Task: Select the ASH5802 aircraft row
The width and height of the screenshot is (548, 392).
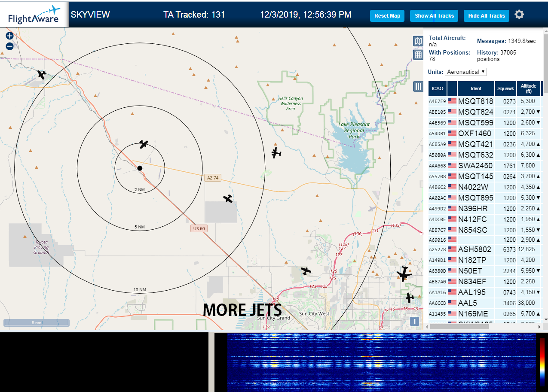Action: [484, 249]
